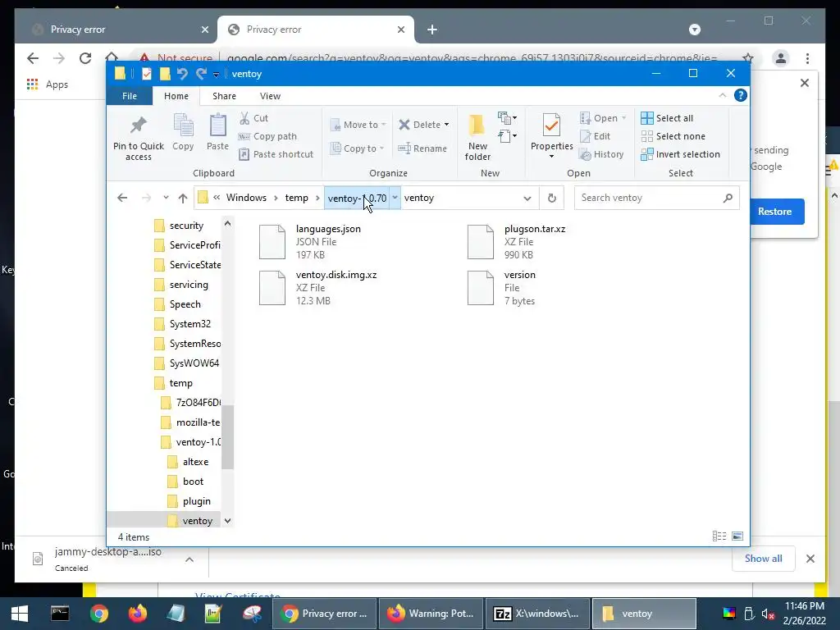
Task: Open the Easy access dropdown icon
Action: pyautogui.click(x=507, y=135)
